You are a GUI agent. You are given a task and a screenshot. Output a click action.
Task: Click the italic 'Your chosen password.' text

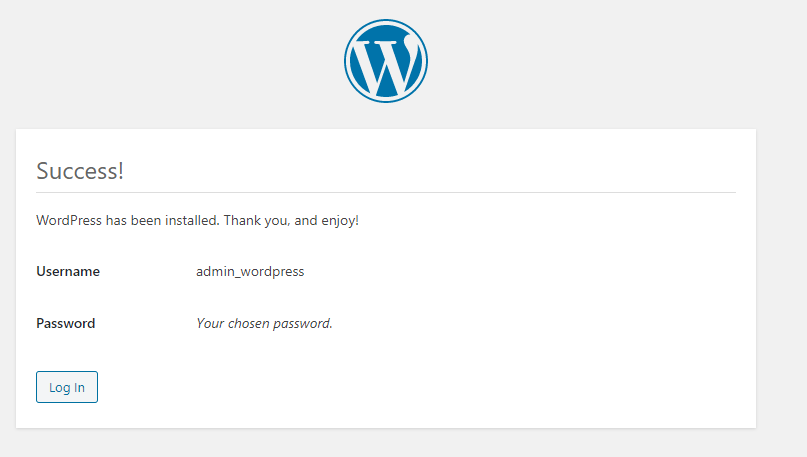[x=264, y=323]
